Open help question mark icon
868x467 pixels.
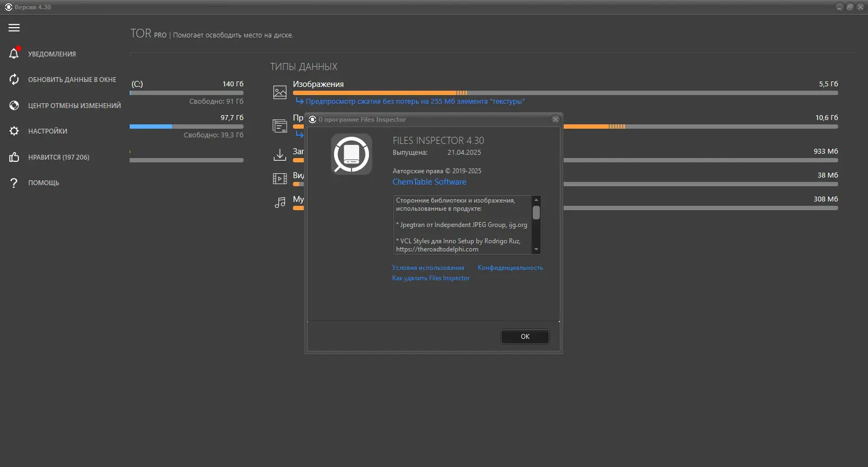point(14,183)
